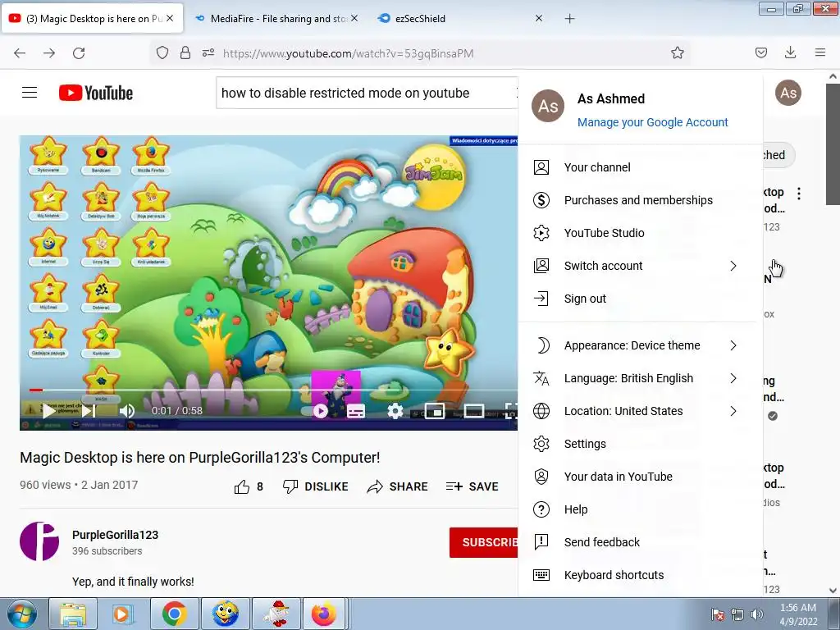Open Windows Media Player in taskbar
The width and height of the screenshot is (840, 630).
(122, 614)
